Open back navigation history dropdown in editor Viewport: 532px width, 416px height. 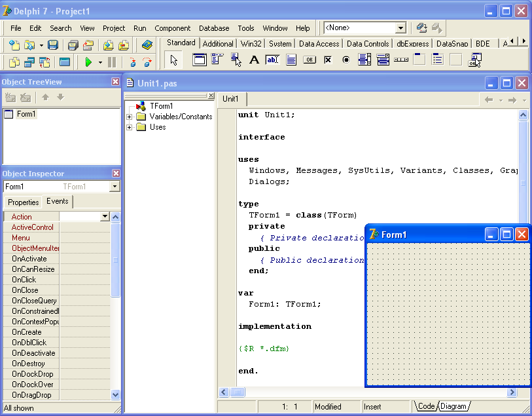coord(501,100)
